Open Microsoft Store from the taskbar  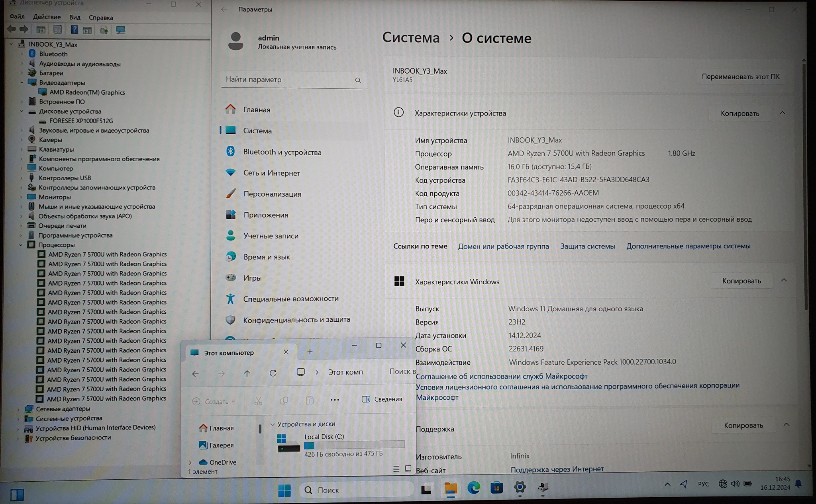tap(496, 488)
